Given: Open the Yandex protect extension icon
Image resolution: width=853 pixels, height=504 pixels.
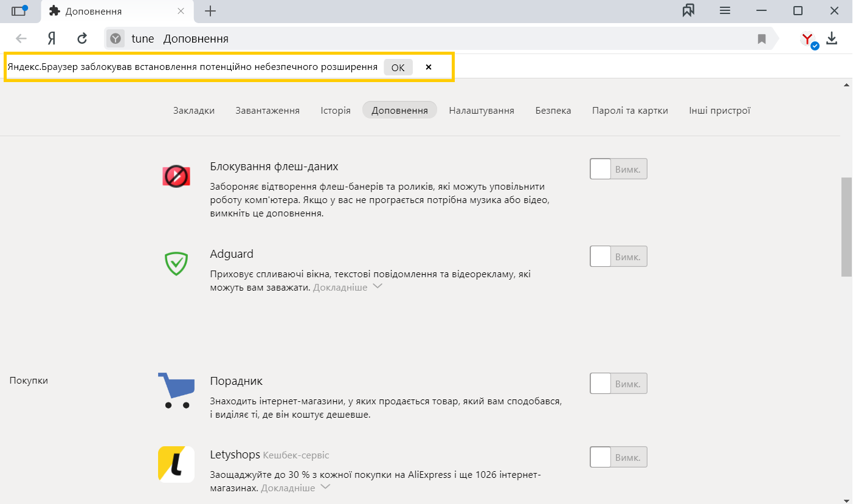Looking at the screenshot, I should 809,40.
